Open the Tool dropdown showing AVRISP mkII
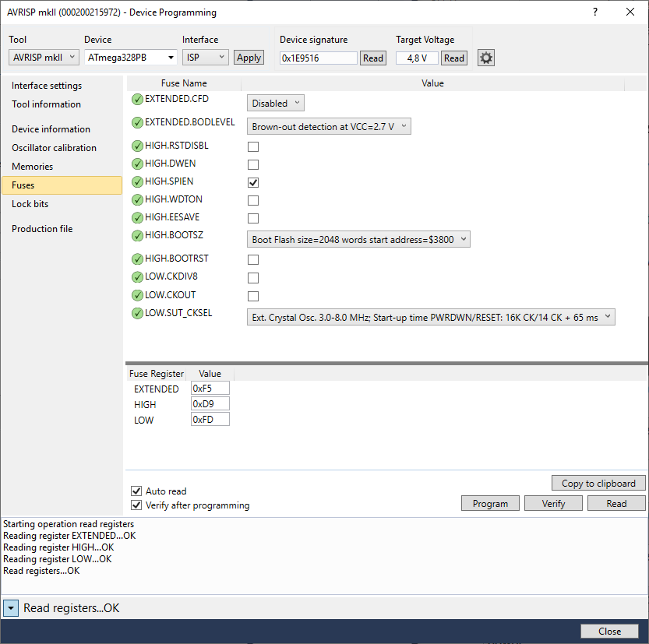The height and width of the screenshot is (644, 649). [44, 58]
